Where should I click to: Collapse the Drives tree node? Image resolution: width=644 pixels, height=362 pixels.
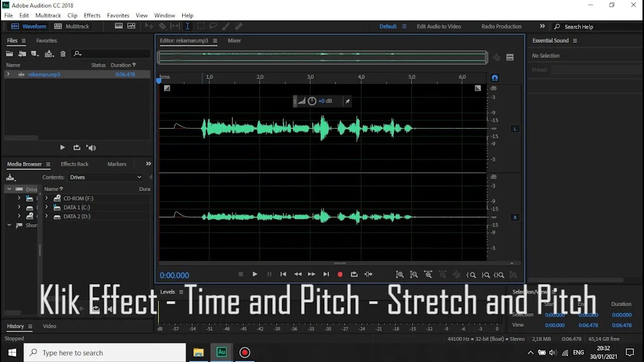coord(9,189)
